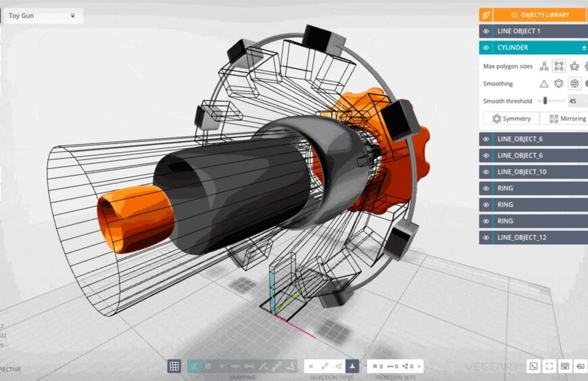
Task: Enable edge endpoints snapping icon
Action: click(x=249, y=366)
